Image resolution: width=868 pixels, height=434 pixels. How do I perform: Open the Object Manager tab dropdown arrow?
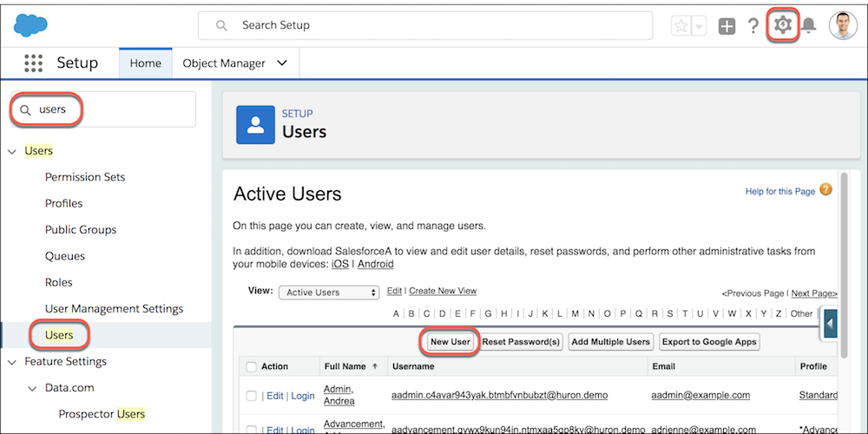click(281, 63)
